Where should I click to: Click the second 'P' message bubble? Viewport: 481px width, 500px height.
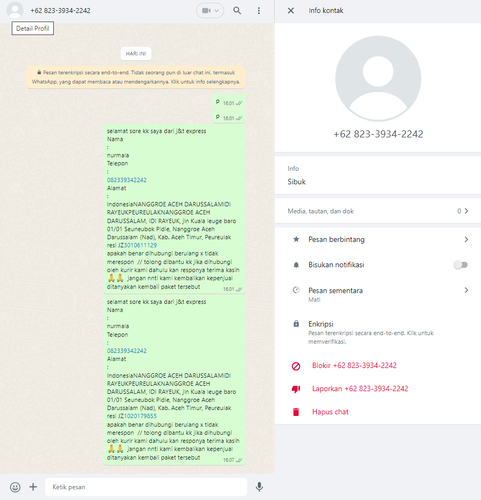pyautogui.click(x=229, y=117)
